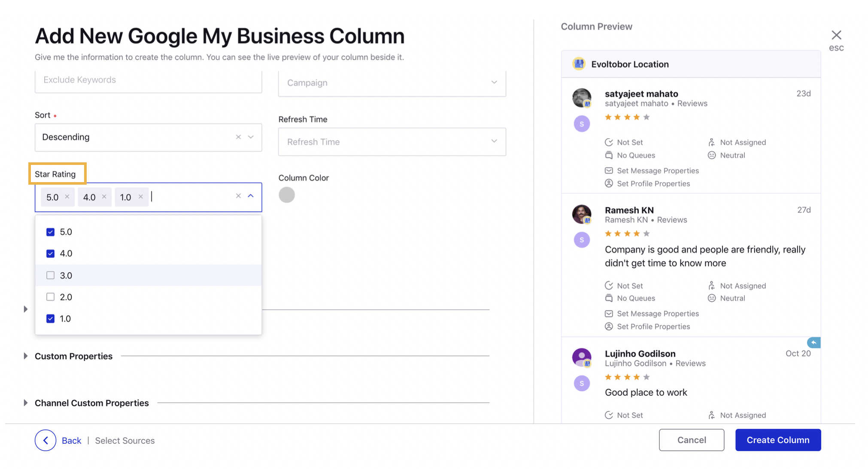
Task: Click the Evoltobor Location column title
Action: [630, 64]
